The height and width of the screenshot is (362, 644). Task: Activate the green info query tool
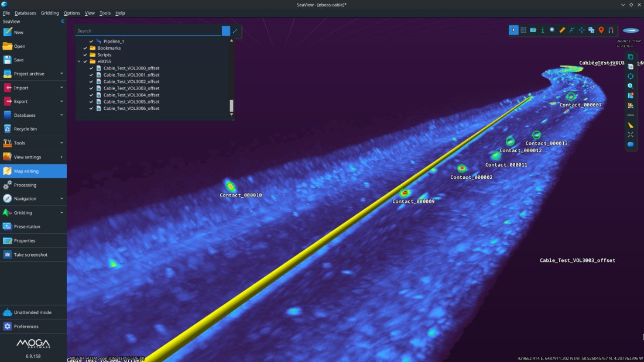point(543,30)
